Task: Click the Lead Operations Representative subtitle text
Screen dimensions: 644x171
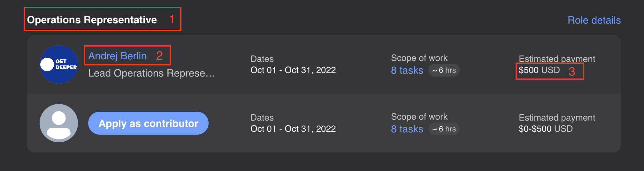Action: pos(151,73)
